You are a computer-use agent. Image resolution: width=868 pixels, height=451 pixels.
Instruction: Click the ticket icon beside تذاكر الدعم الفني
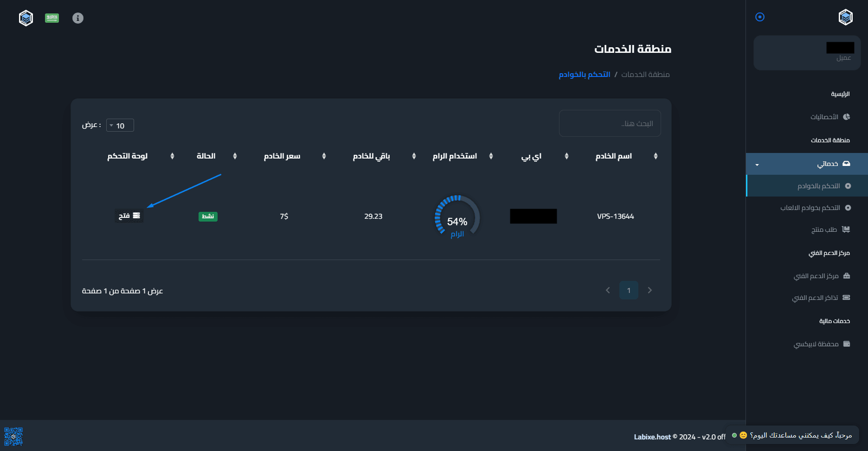pos(846,298)
